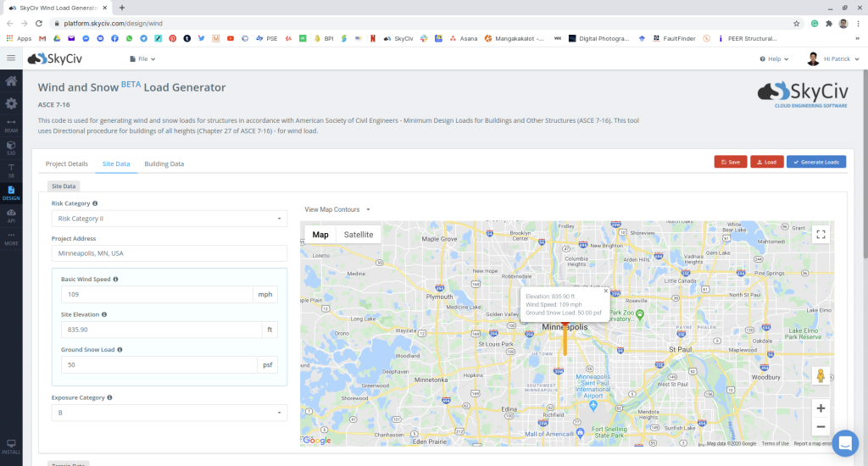Switch map to Satellite view

pos(358,235)
